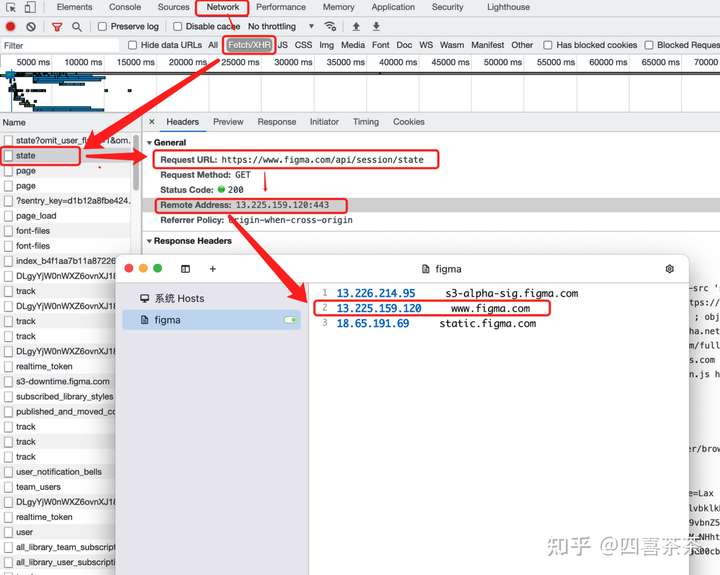This screenshot has height=575, width=720.
Task: Enable Preserve log checkbox
Action: pyautogui.click(x=102, y=27)
